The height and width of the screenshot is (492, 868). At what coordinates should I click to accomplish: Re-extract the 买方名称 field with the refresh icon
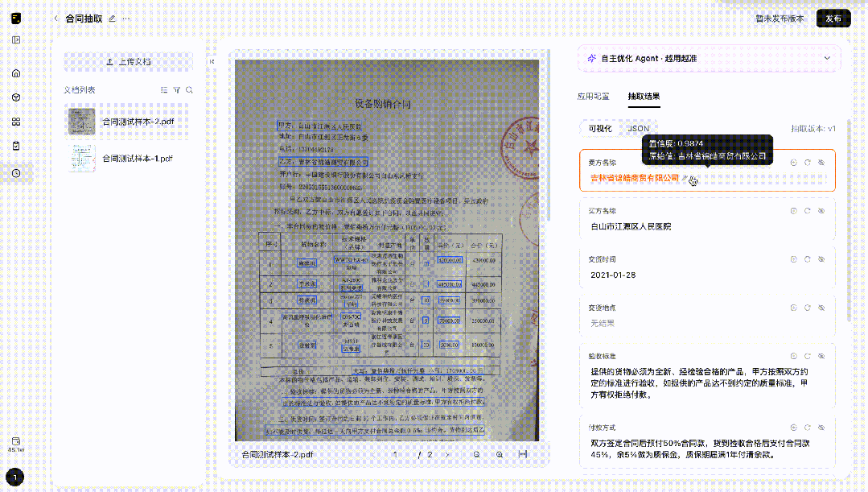[807, 210]
